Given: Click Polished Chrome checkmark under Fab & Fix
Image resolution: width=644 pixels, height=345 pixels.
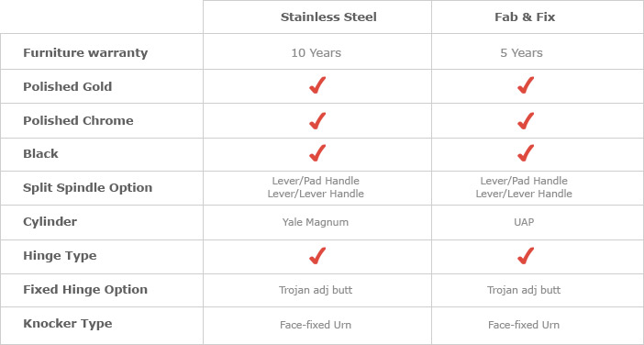Looking at the screenshot, I should click(526, 121).
